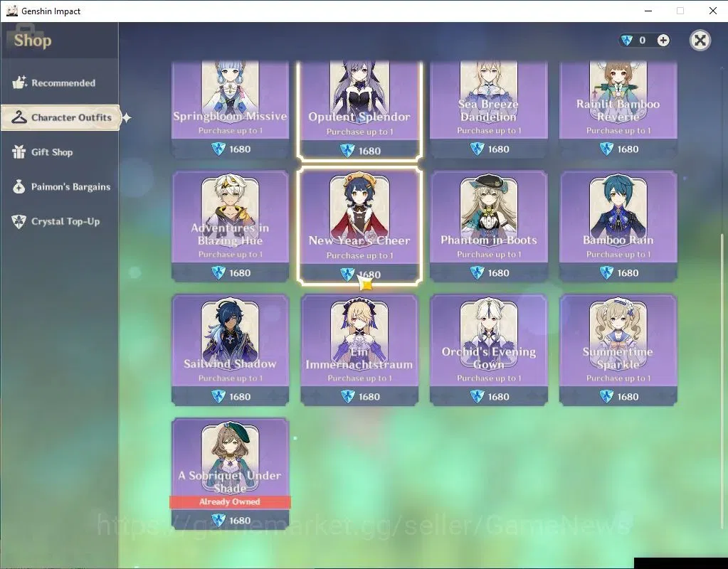The width and height of the screenshot is (728, 569).
Task: Select the Character Outfits tab
Action: 60,117
